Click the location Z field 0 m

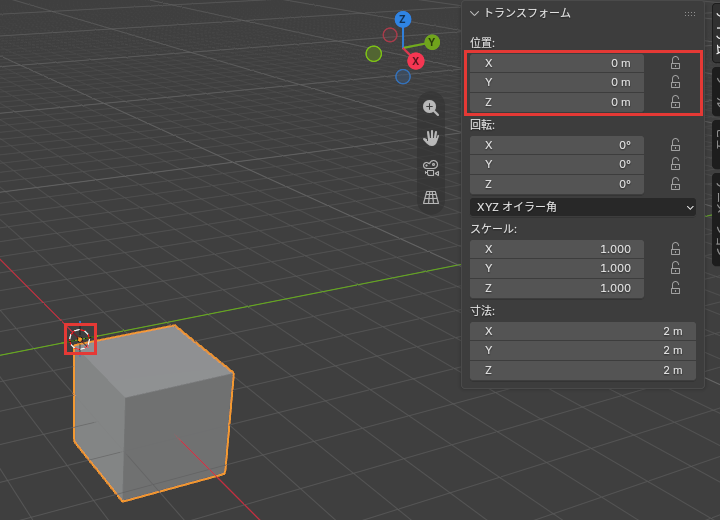(x=557, y=102)
